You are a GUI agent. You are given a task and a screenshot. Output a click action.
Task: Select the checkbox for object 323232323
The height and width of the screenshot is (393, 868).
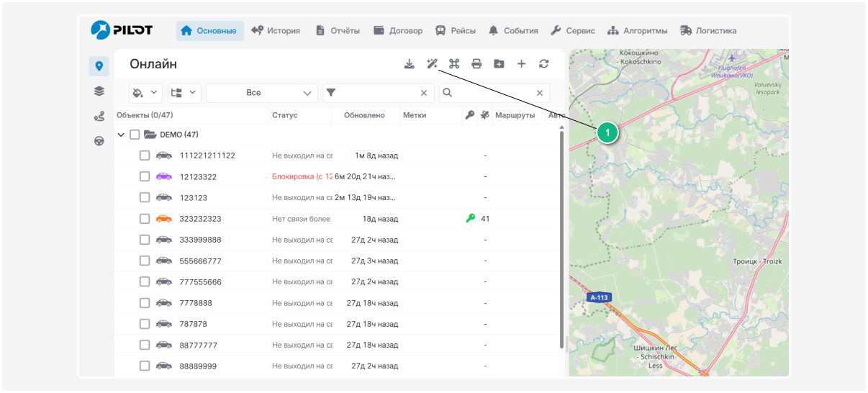pos(145,219)
